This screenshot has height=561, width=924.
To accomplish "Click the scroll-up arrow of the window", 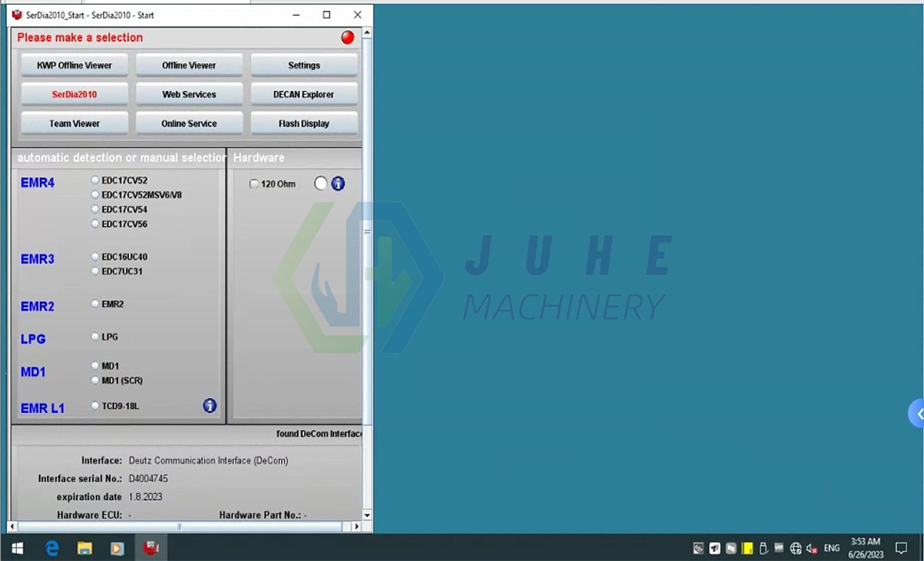I will point(367,32).
